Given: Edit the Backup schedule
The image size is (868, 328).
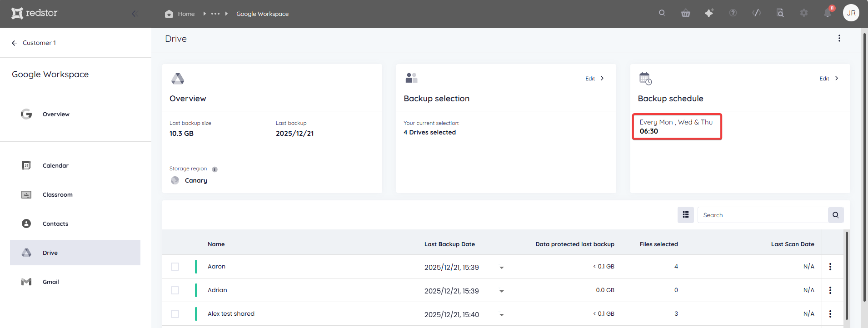Looking at the screenshot, I should 829,79.
